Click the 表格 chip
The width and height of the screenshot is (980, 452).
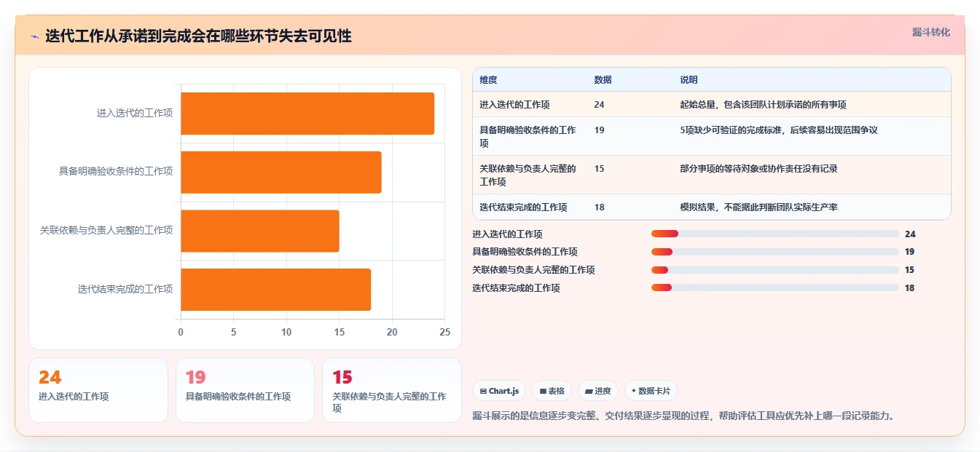[x=552, y=391]
